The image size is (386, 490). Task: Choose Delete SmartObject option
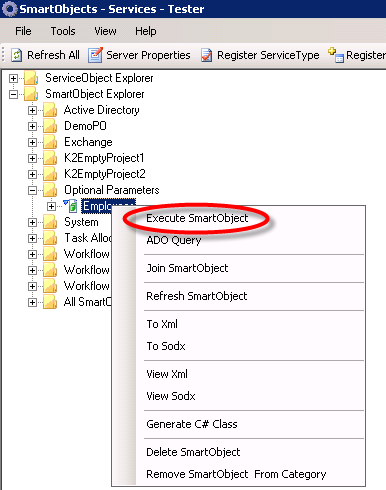click(x=193, y=452)
